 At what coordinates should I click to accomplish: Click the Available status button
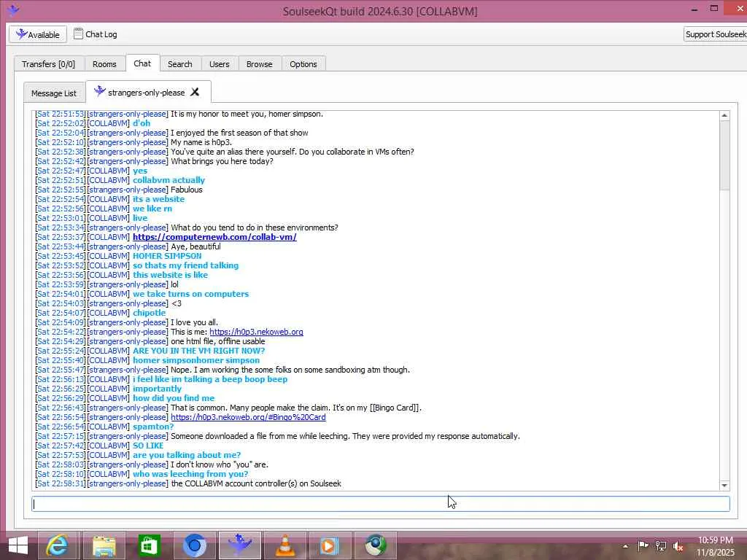pyautogui.click(x=38, y=34)
